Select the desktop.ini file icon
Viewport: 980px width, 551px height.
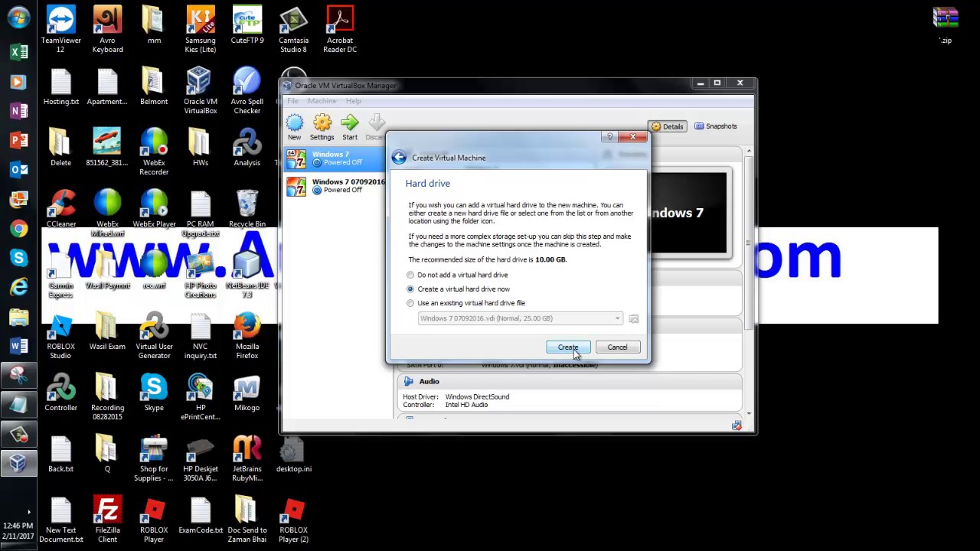point(294,454)
